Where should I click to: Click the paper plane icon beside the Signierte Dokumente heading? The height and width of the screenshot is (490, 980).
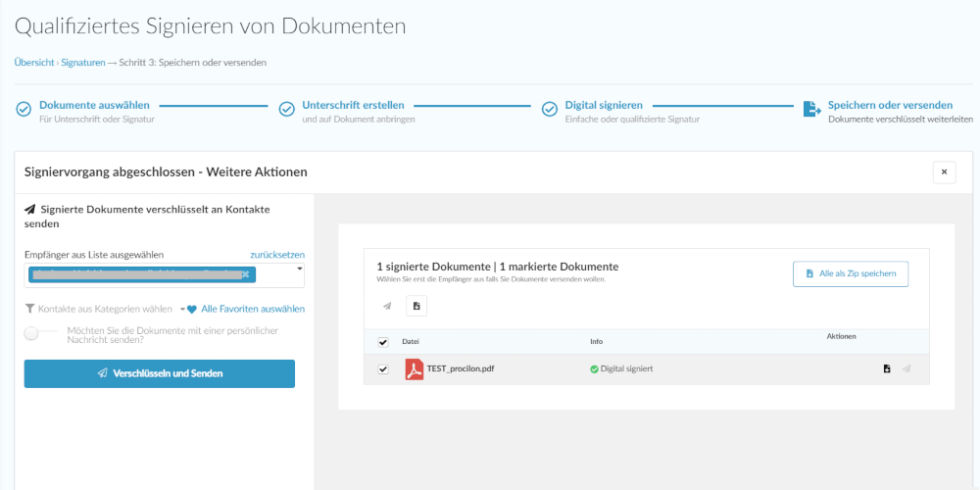click(x=28, y=210)
